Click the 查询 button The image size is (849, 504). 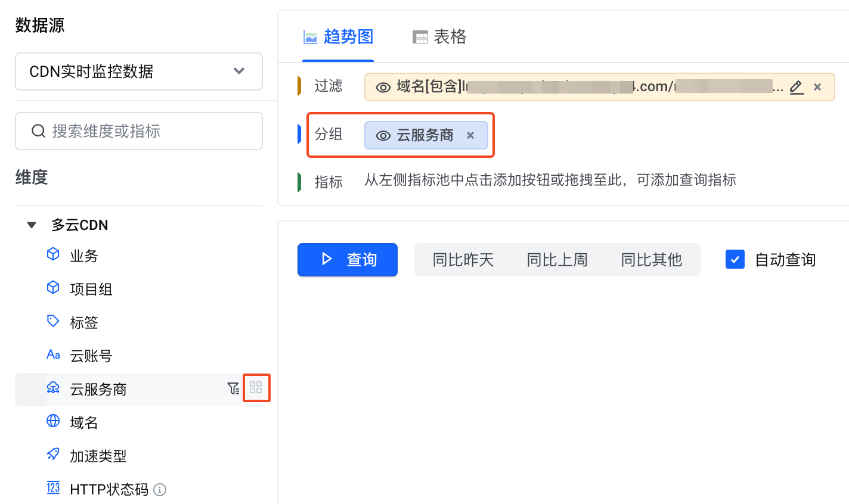[348, 260]
